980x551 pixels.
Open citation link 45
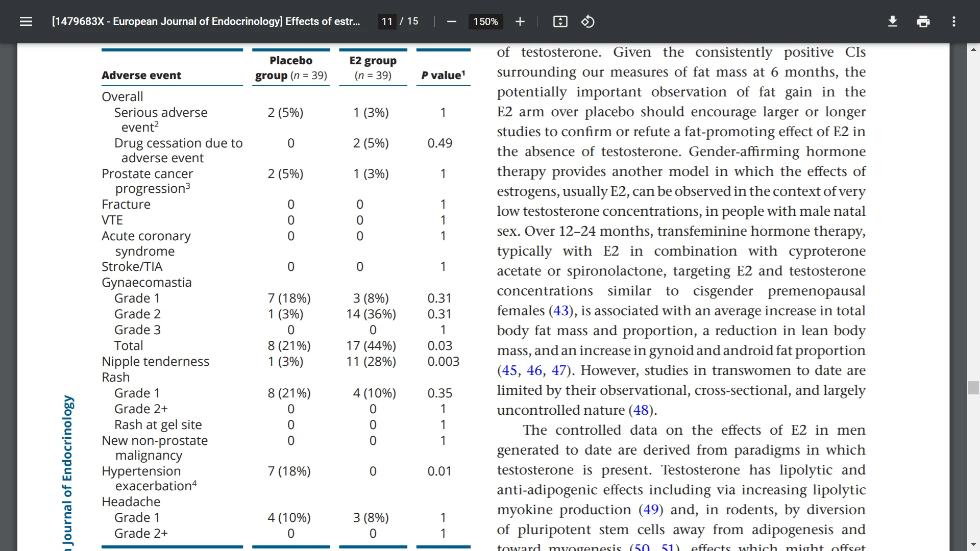point(509,370)
